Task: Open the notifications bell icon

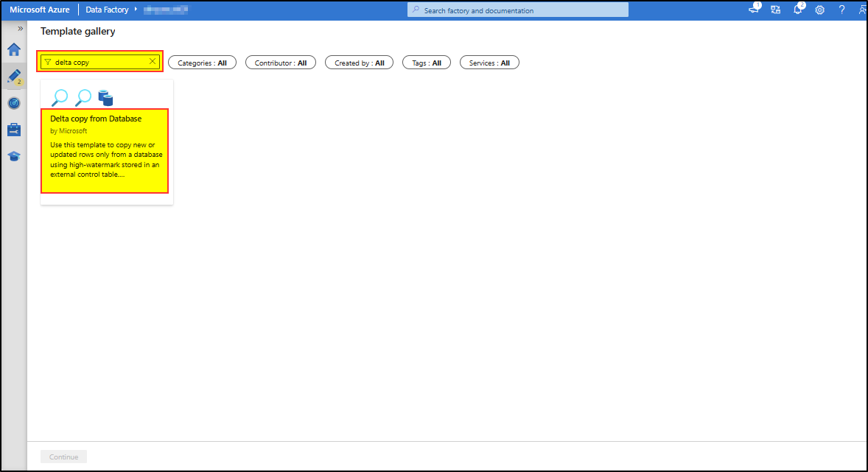Action: [798, 9]
